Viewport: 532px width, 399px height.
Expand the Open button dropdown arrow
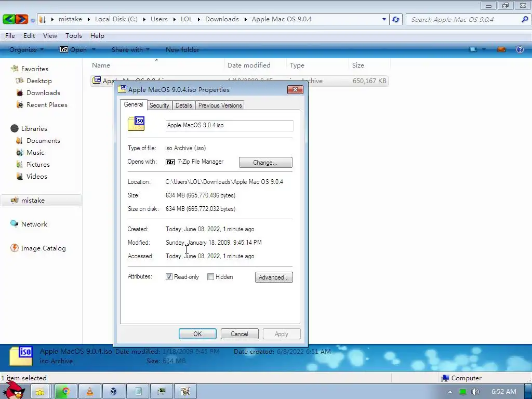coord(94,49)
